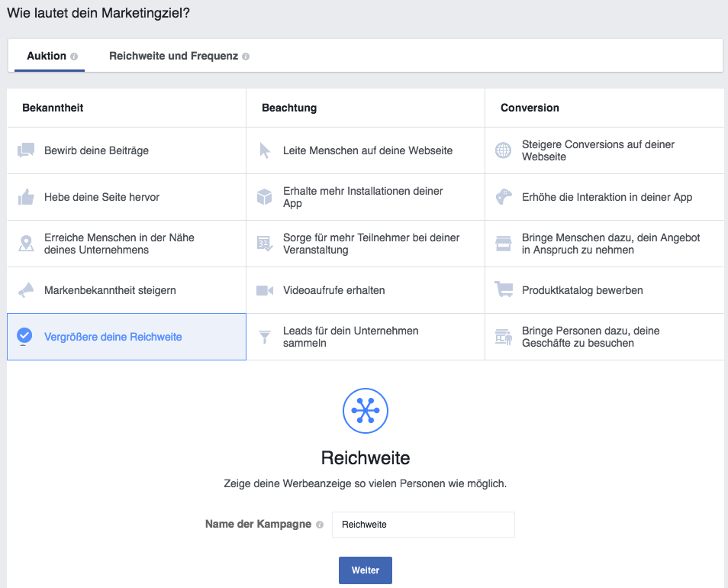Switch to the Auktion tab
This screenshot has width=728, height=588.
[47, 56]
